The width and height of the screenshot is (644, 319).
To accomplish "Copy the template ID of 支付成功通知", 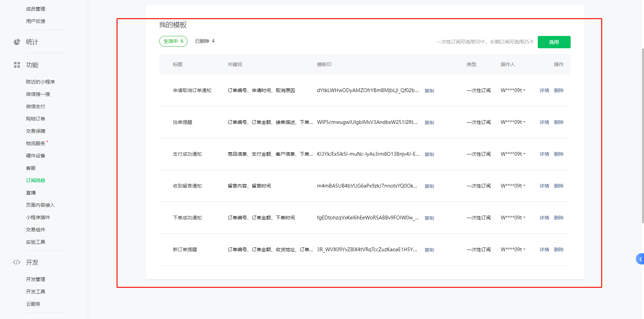I will (x=429, y=154).
